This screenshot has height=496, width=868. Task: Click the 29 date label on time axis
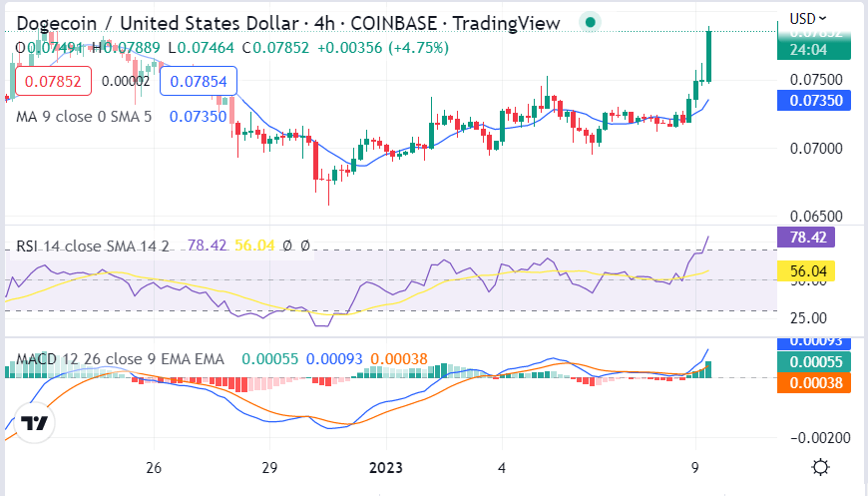coord(269,468)
